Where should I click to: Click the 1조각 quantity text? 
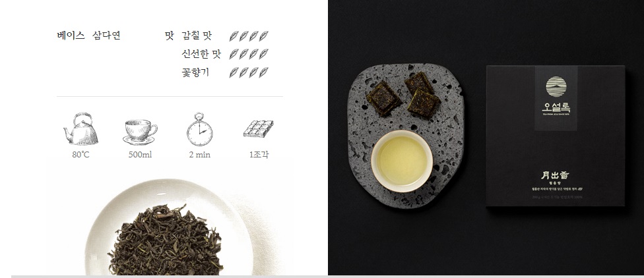click(x=259, y=155)
